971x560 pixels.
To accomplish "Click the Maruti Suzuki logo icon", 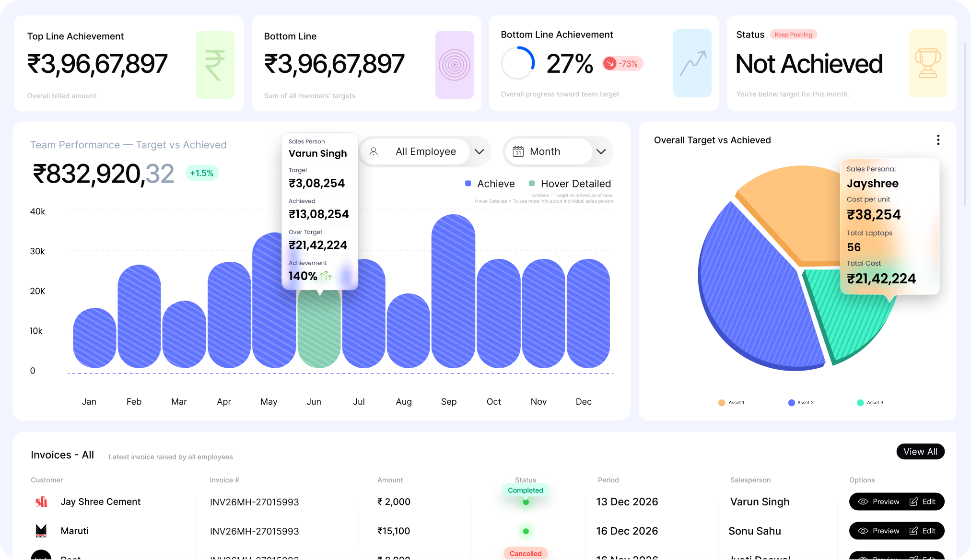I will pos(41,531).
